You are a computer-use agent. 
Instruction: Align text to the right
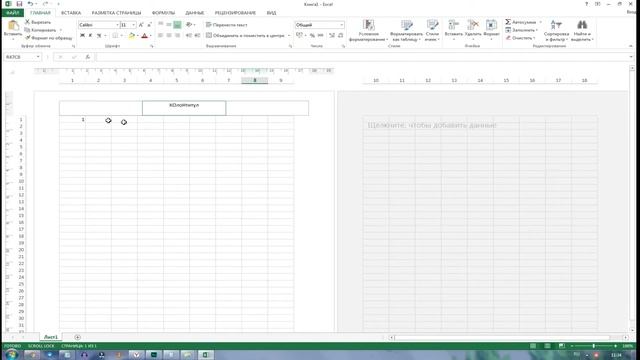pos(177,36)
